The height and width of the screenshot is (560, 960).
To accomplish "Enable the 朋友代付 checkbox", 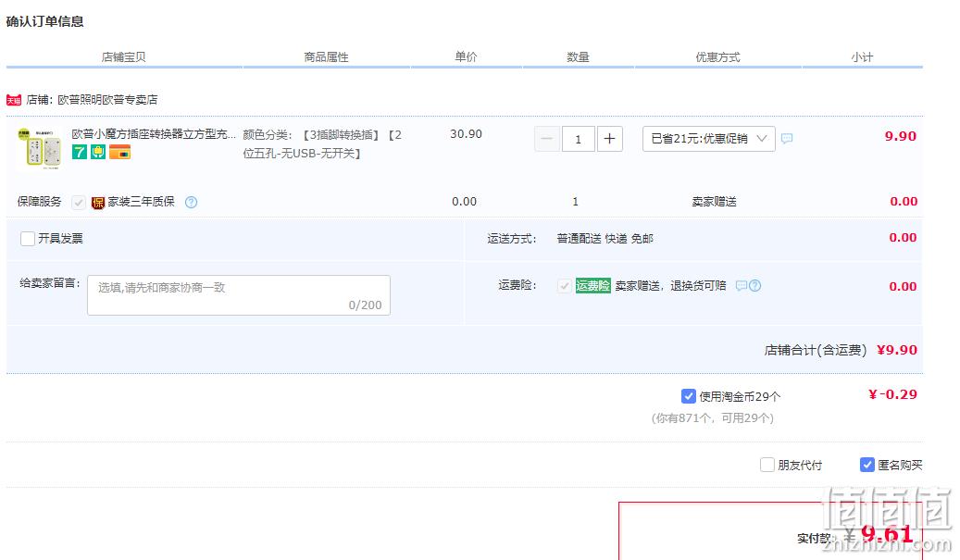I will coord(767,466).
